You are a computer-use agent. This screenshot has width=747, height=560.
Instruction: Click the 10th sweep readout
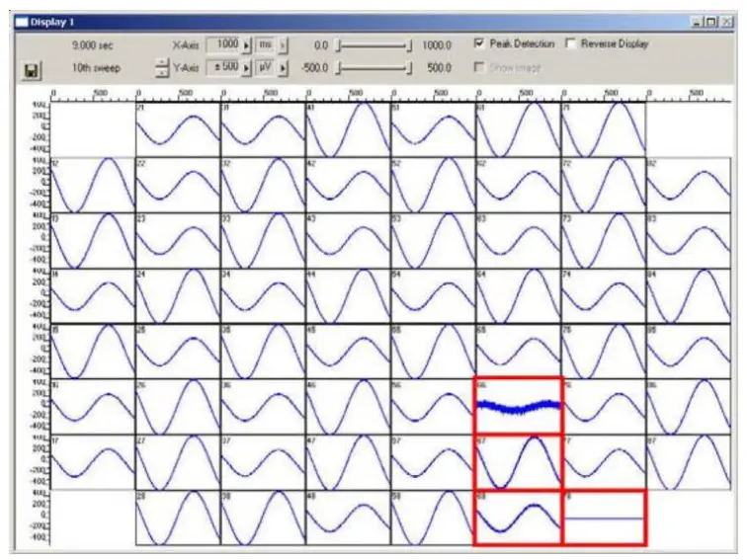point(96,68)
